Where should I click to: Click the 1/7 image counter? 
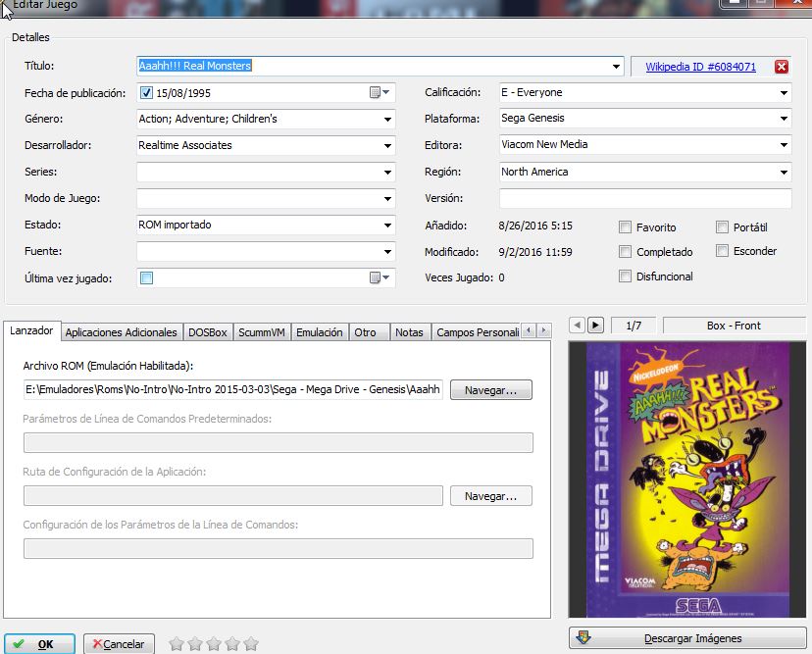pyautogui.click(x=634, y=326)
